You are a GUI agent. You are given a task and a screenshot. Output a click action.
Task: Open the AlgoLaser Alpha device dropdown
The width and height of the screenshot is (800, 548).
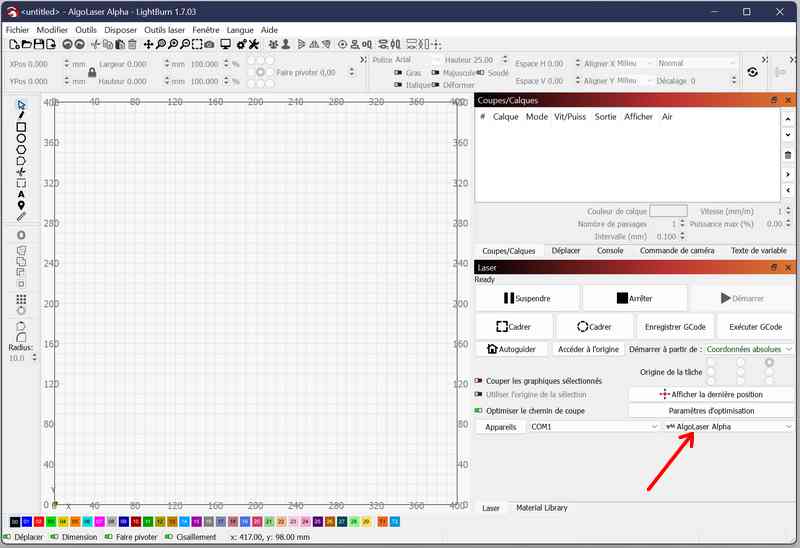coord(728,427)
